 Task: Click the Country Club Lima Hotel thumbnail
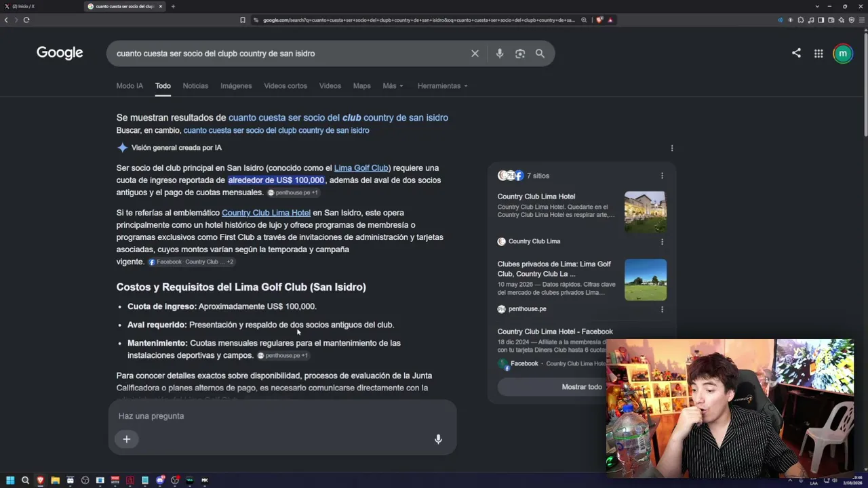coord(646,212)
